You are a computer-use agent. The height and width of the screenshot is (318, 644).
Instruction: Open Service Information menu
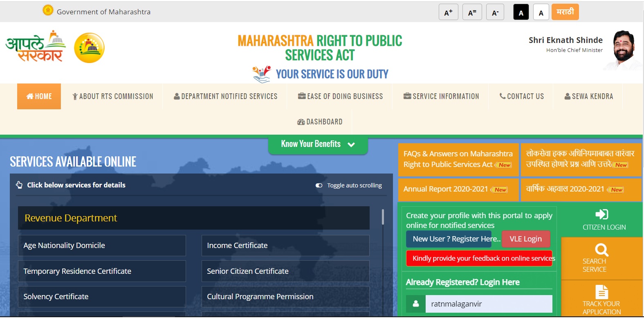point(441,96)
